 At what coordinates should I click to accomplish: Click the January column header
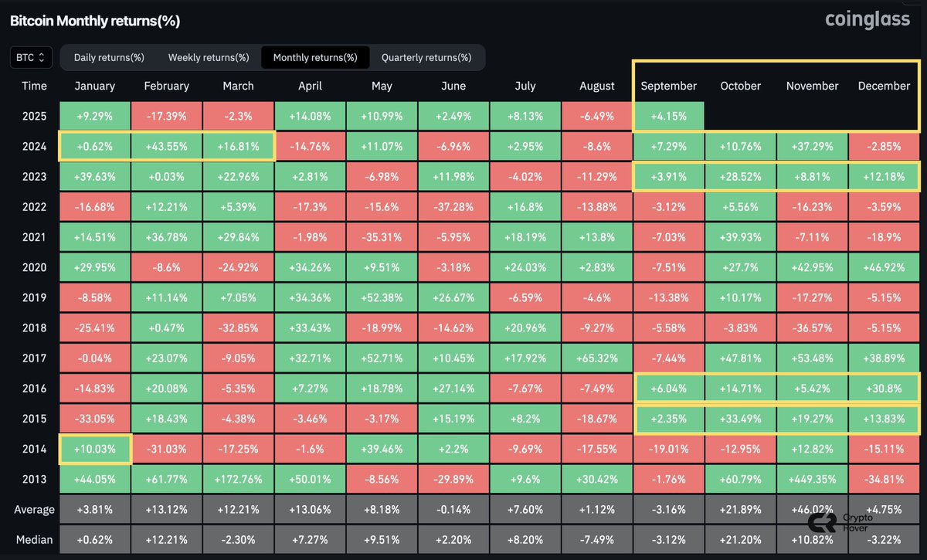94,86
